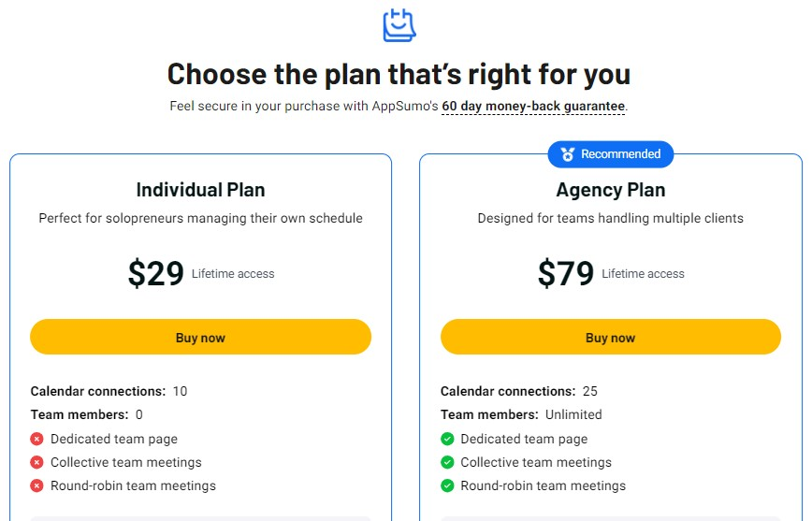
Task: Buy the Agency Plan now
Action: (x=610, y=338)
